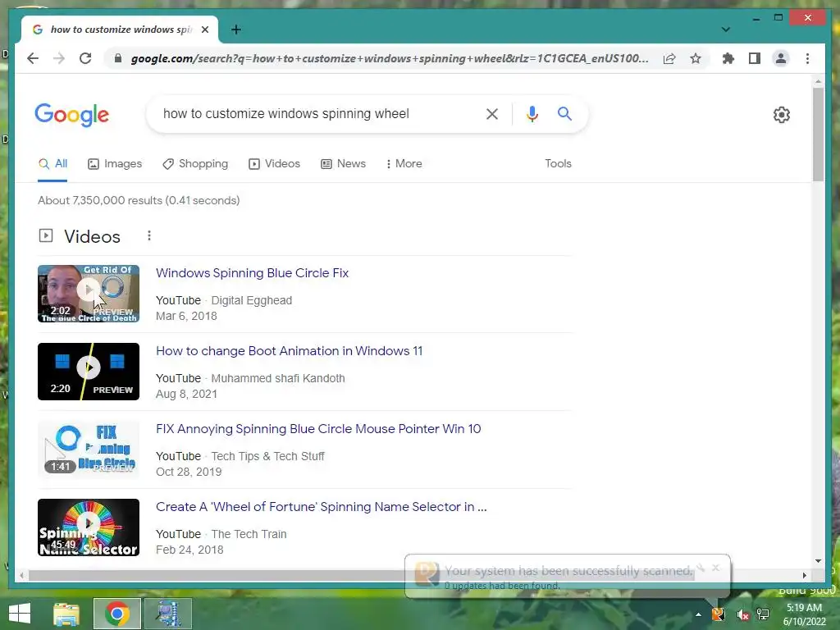Open notification settings wrench icon
Viewport: 840px width, 630px height.
point(701,568)
